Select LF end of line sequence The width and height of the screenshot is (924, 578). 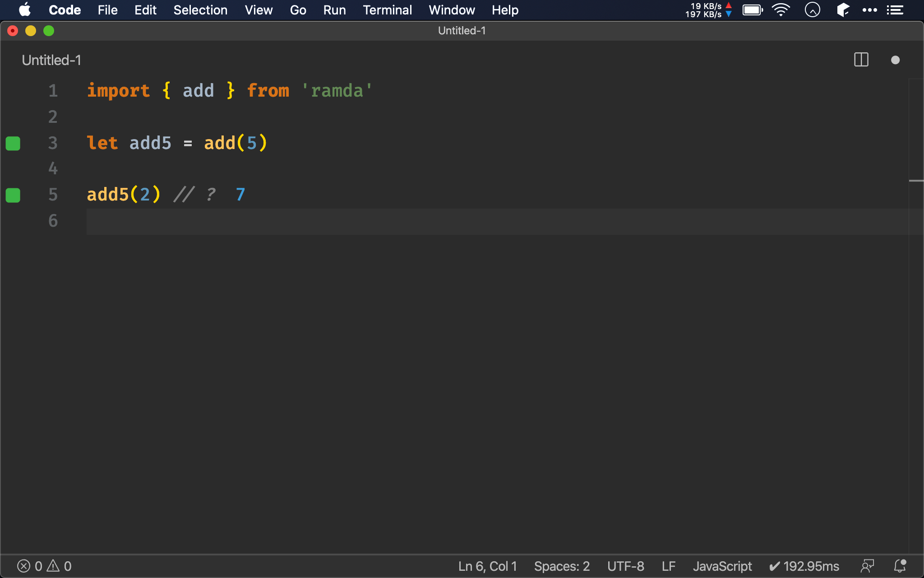click(668, 566)
